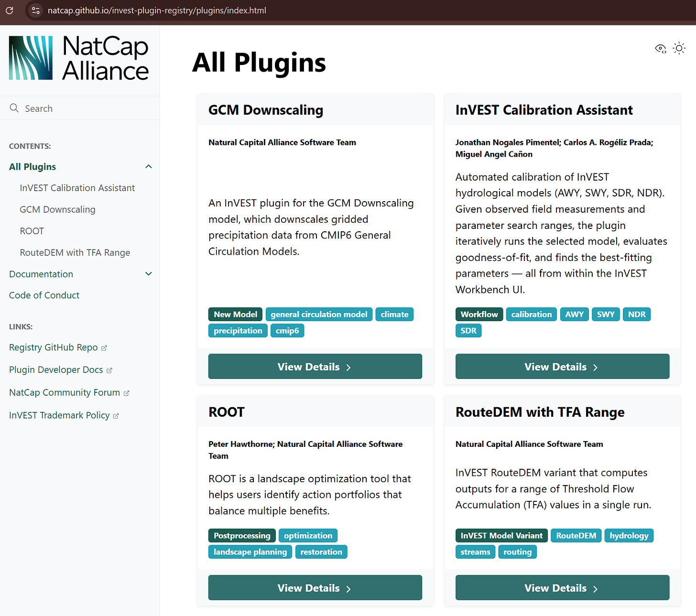This screenshot has height=616, width=696.
Task: Click the RouteDEM with TFA Range card title
Action: click(x=540, y=412)
